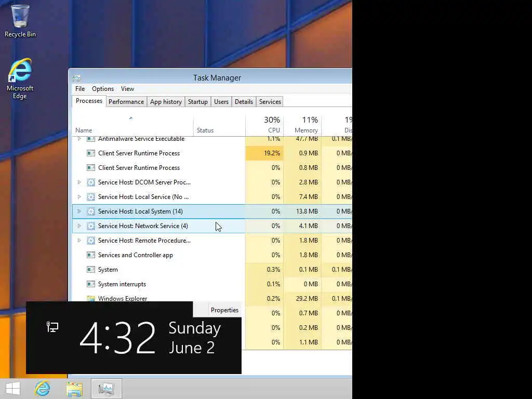
Task: Click the Service Host: Network Service gear icon
Action: coord(90,226)
